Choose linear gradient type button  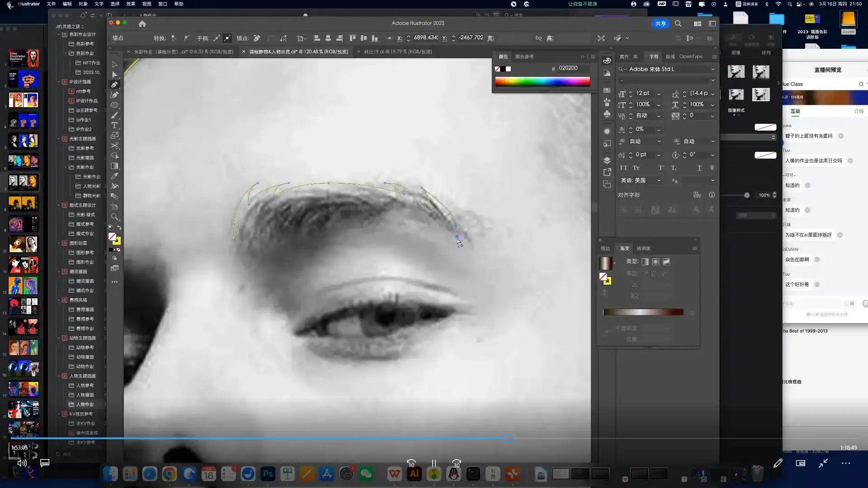[x=645, y=262]
